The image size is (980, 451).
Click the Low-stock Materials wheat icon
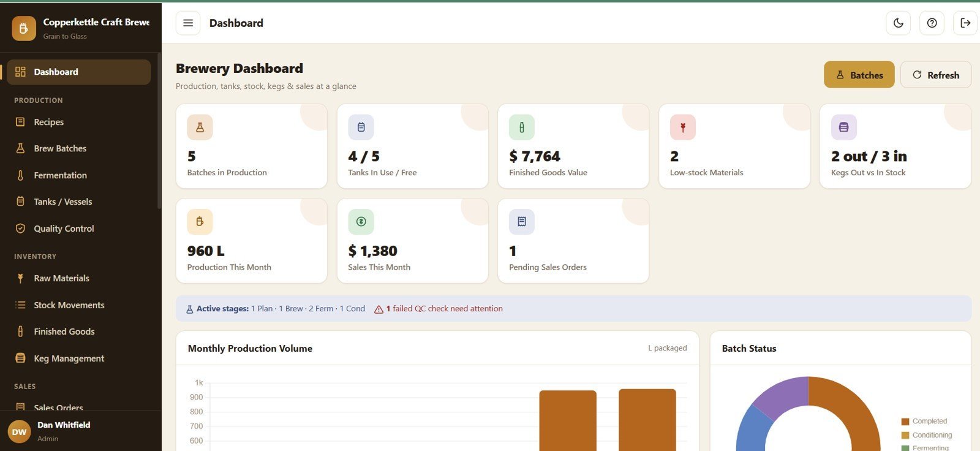(x=683, y=127)
